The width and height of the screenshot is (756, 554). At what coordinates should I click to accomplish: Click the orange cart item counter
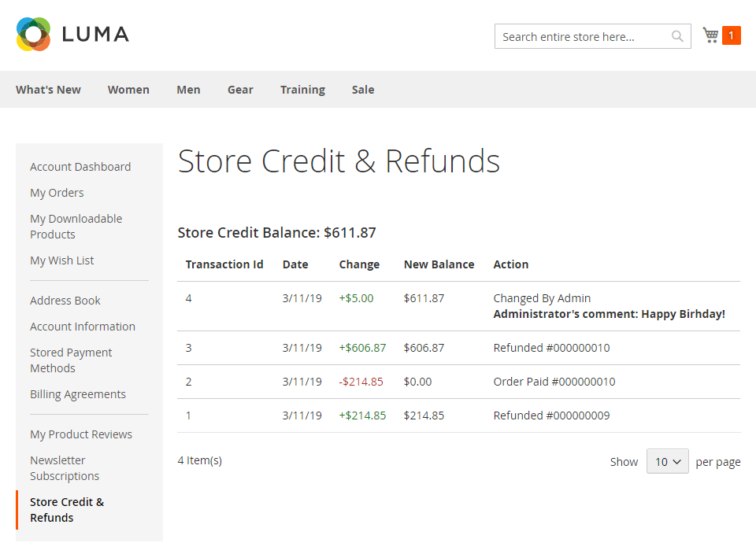pos(732,35)
